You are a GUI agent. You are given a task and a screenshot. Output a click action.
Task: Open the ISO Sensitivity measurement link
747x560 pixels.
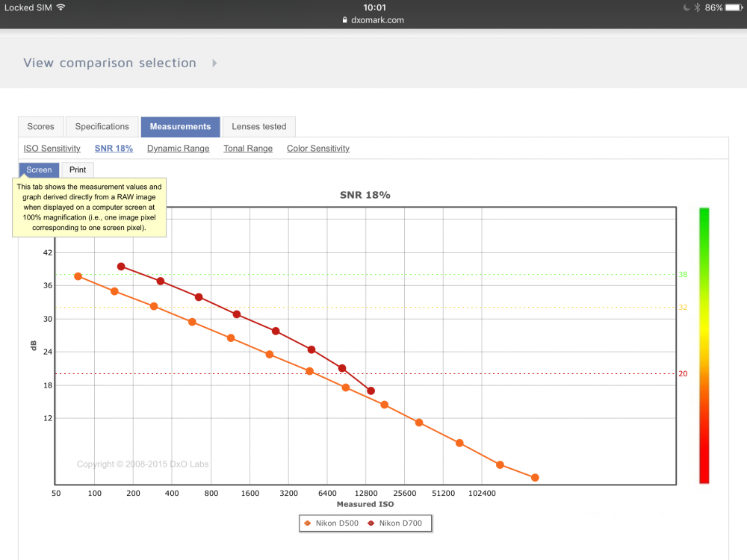[52, 149]
